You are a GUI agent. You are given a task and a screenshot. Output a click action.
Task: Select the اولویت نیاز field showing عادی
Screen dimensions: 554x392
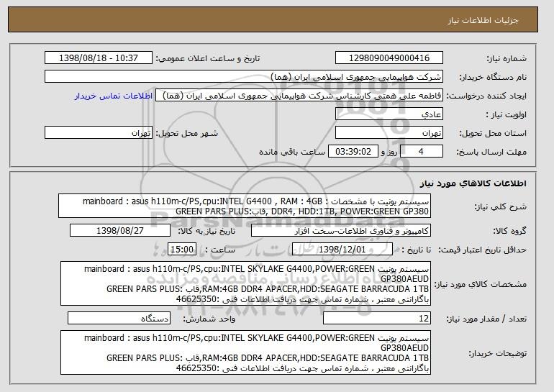[x=389, y=114]
